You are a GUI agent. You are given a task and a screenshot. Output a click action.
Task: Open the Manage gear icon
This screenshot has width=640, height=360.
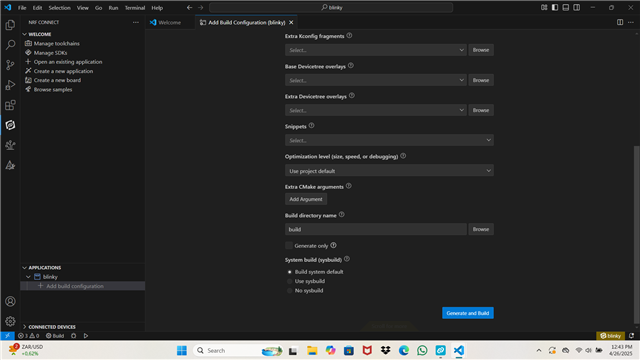[10, 321]
